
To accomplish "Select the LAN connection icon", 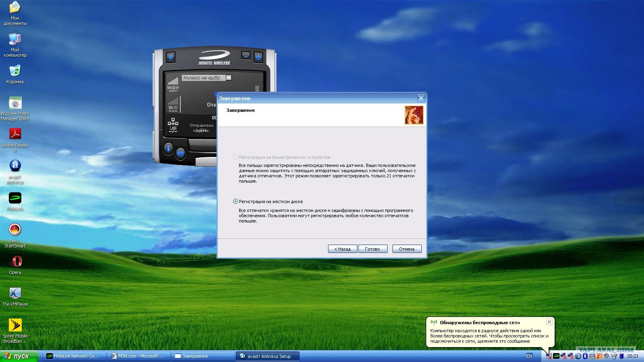I will [173, 125].
